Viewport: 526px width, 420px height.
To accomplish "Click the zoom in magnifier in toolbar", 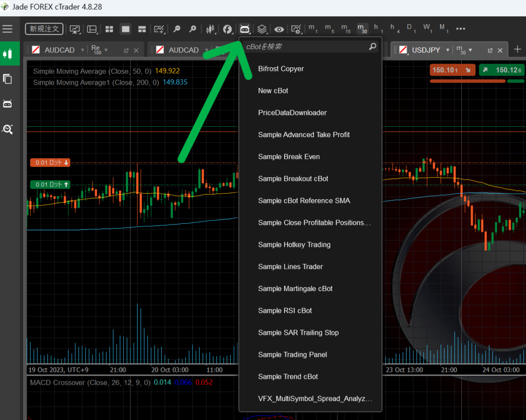I will [193, 29].
